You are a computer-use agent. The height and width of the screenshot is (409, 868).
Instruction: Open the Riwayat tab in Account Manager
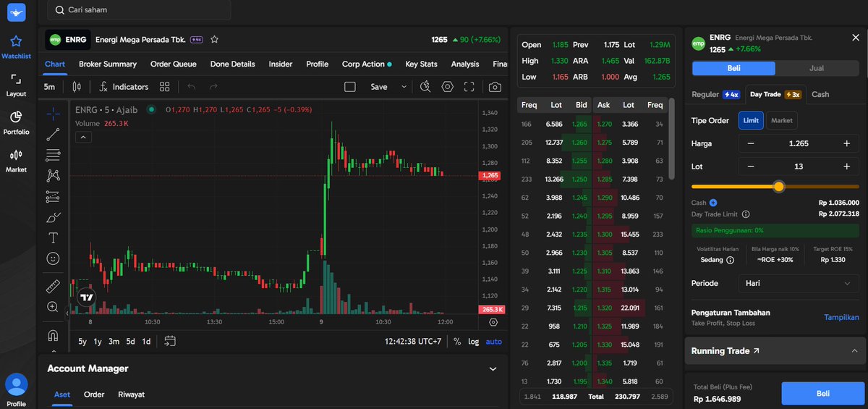tap(131, 395)
